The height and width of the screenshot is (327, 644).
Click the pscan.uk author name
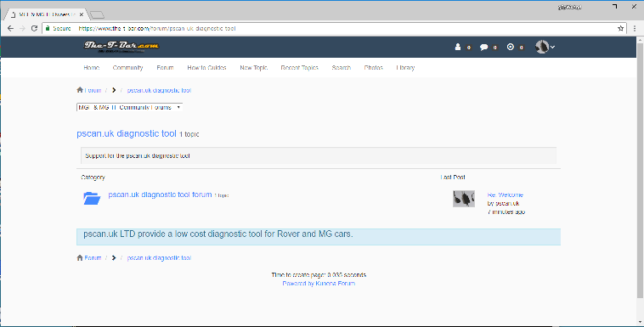pyautogui.click(x=507, y=203)
